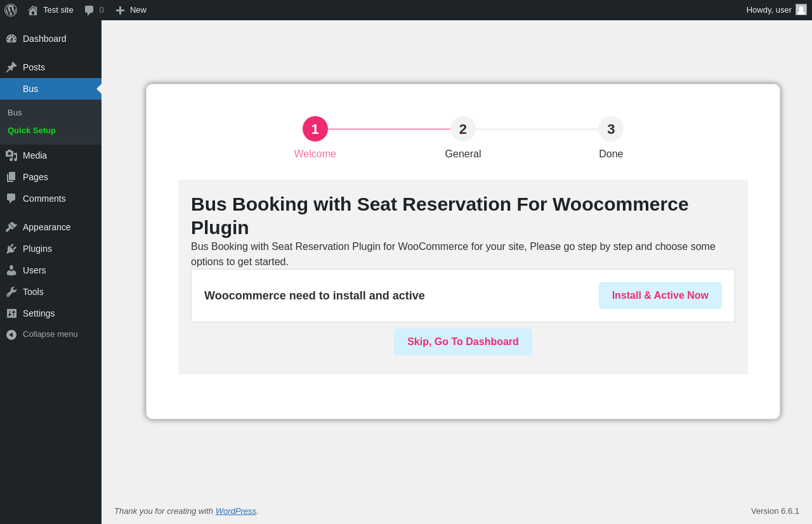Image resolution: width=812 pixels, height=524 pixels.
Task: Jump to step 3 Done
Action: pyautogui.click(x=611, y=129)
